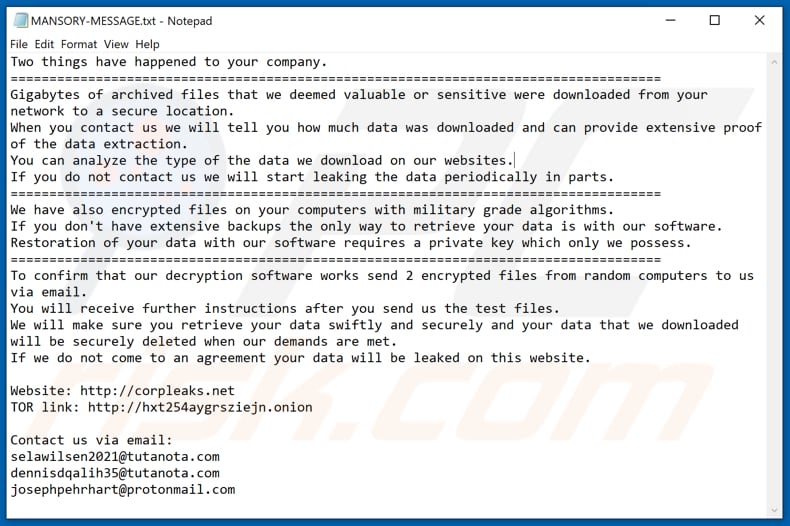790x526 pixels.
Task: Place cursor after 'on our websites.' text
Action: coord(513,161)
